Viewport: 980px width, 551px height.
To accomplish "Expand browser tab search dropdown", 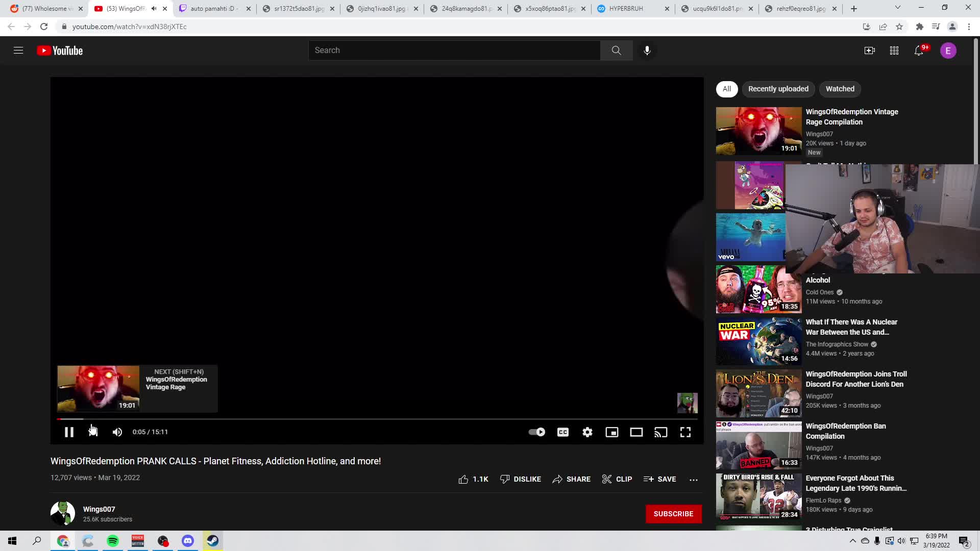I will pyautogui.click(x=897, y=8).
